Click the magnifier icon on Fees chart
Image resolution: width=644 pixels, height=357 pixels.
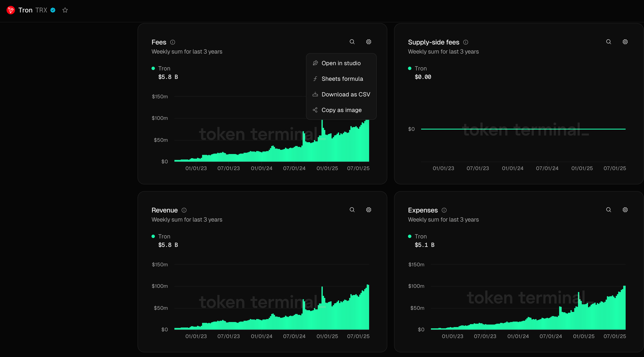point(352,42)
